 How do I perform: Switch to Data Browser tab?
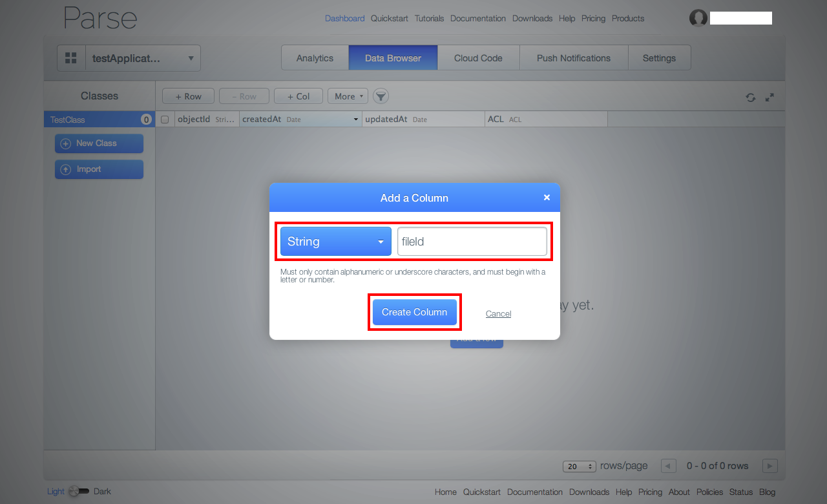(393, 58)
